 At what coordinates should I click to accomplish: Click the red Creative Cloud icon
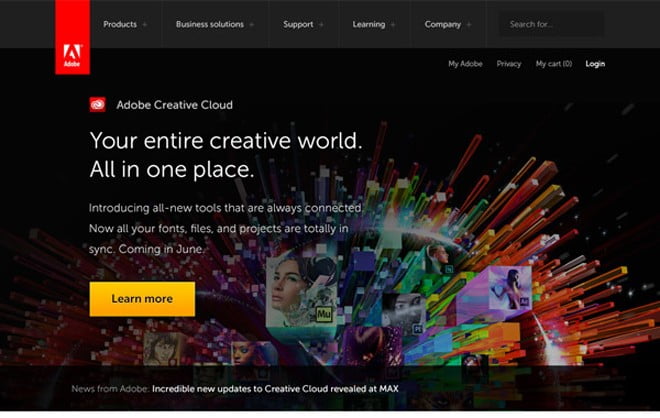click(98, 102)
